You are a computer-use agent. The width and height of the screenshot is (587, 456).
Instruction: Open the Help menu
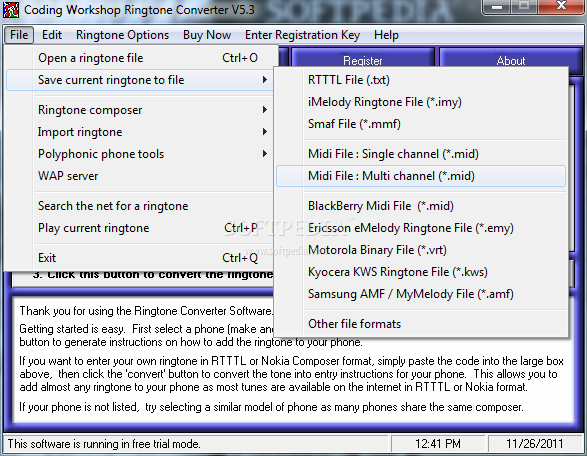[386, 35]
